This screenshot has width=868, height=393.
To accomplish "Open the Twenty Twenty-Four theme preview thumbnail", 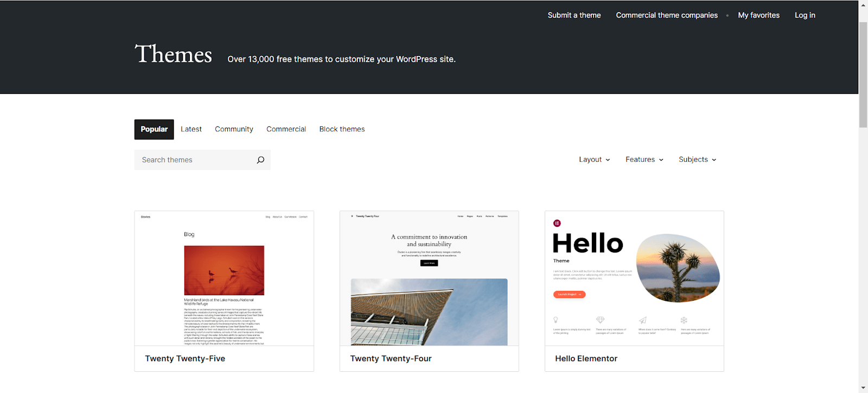I will (429, 278).
